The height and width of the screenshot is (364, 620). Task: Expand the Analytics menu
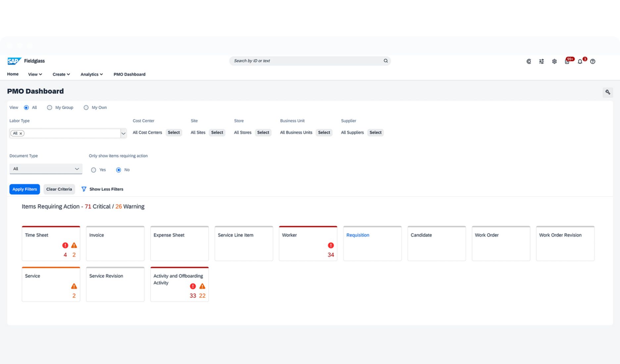(x=91, y=74)
